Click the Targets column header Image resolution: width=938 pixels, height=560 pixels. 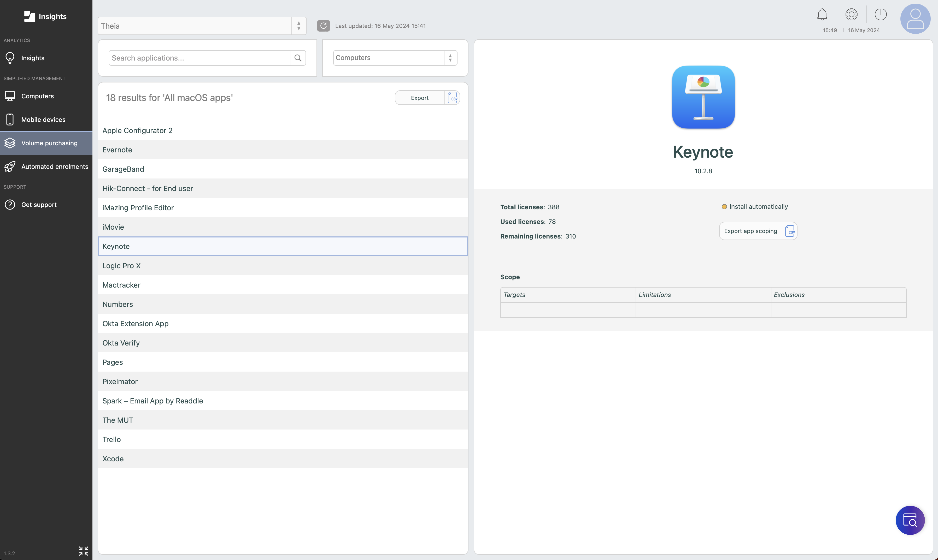click(568, 295)
